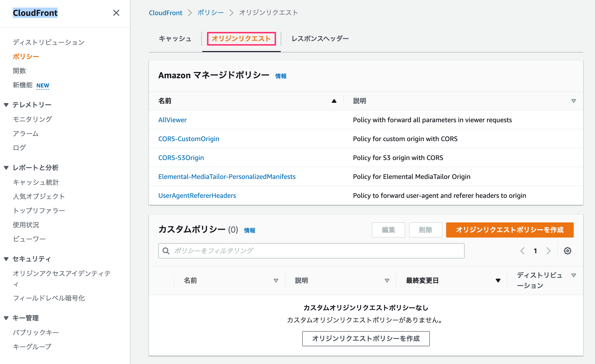Viewport: 595px width, 364px height.
Task: Click the ポリシー breadcrumb link
Action: [211, 13]
